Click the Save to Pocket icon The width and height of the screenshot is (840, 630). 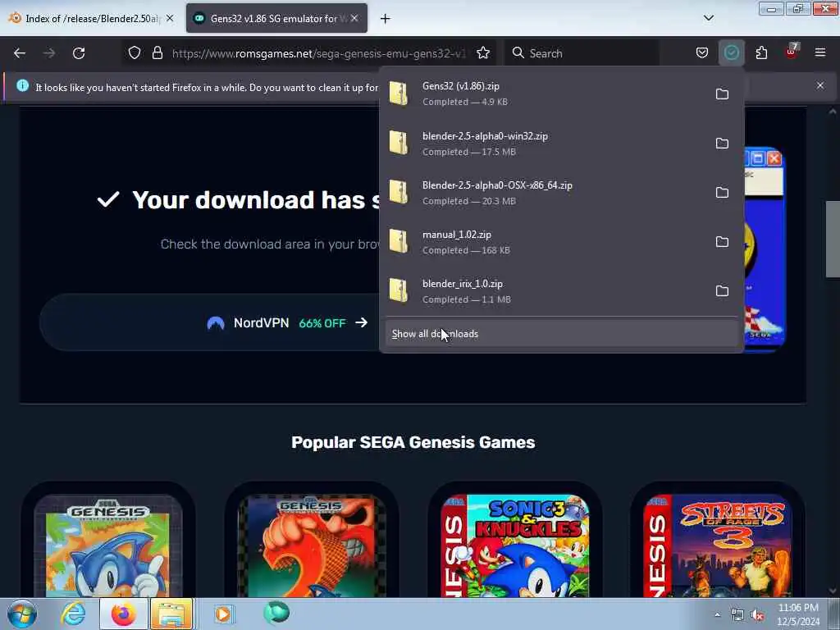pyautogui.click(x=702, y=52)
